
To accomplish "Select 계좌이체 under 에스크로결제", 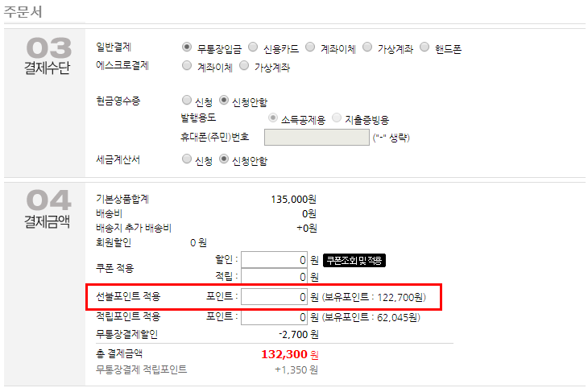I will [187, 67].
